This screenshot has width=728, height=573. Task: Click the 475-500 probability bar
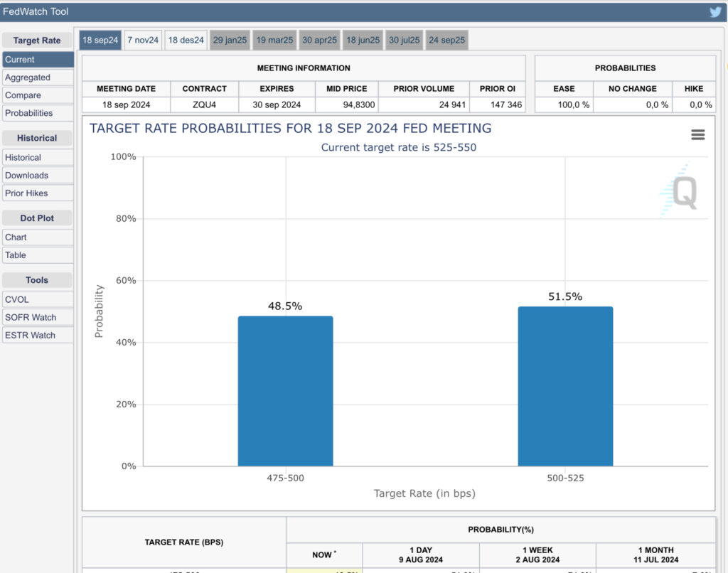click(x=285, y=391)
